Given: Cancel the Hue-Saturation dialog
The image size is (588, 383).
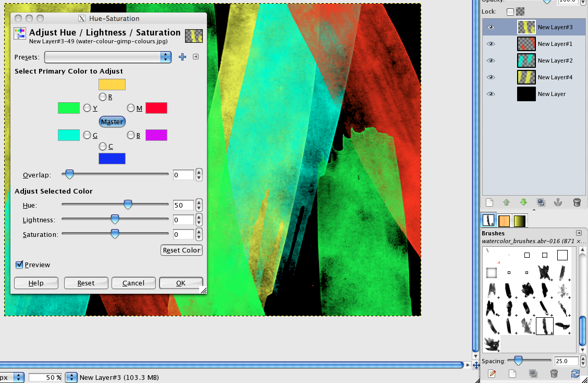Looking at the screenshot, I should 133,283.
